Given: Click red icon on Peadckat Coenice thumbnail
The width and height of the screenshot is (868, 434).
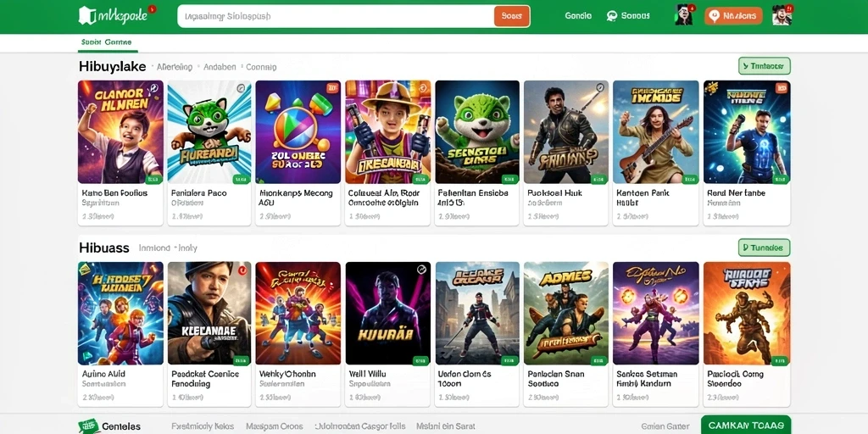Looking at the screenshot, I should pyautogui.click(x=242, y=270).
